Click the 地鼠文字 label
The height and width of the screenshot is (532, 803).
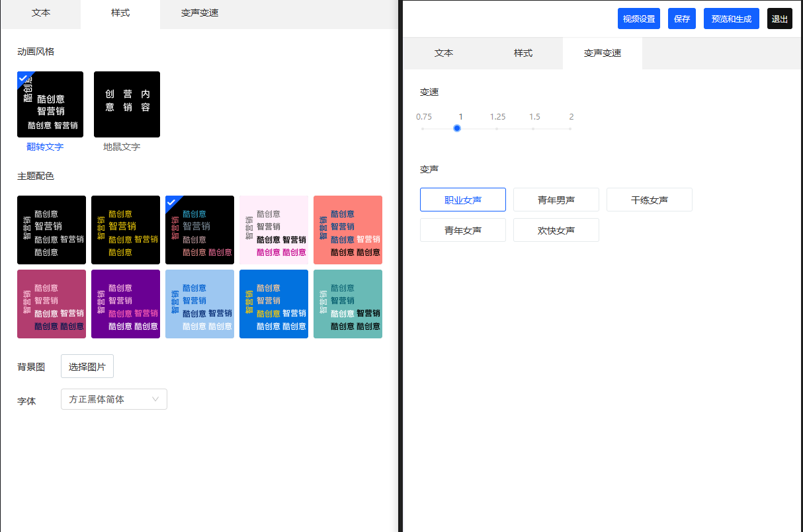122,147
